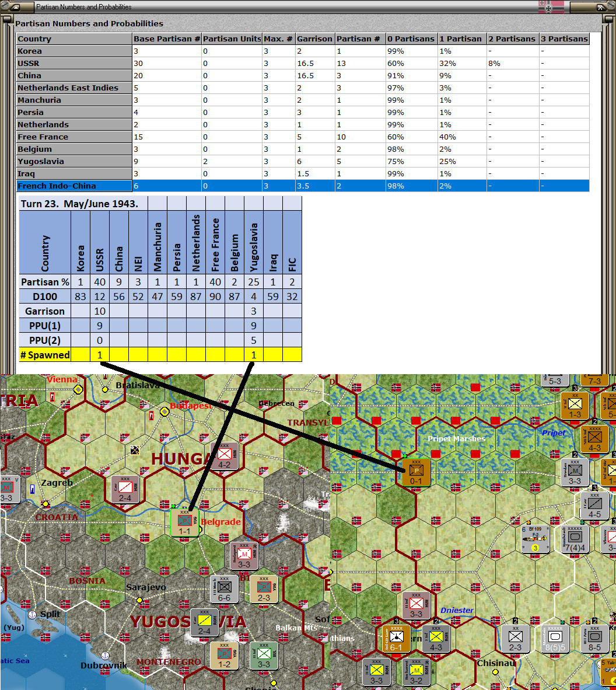Click the Garrison column header
The image size is (616, 690).
pyautogui.click(x=315, y=39)
